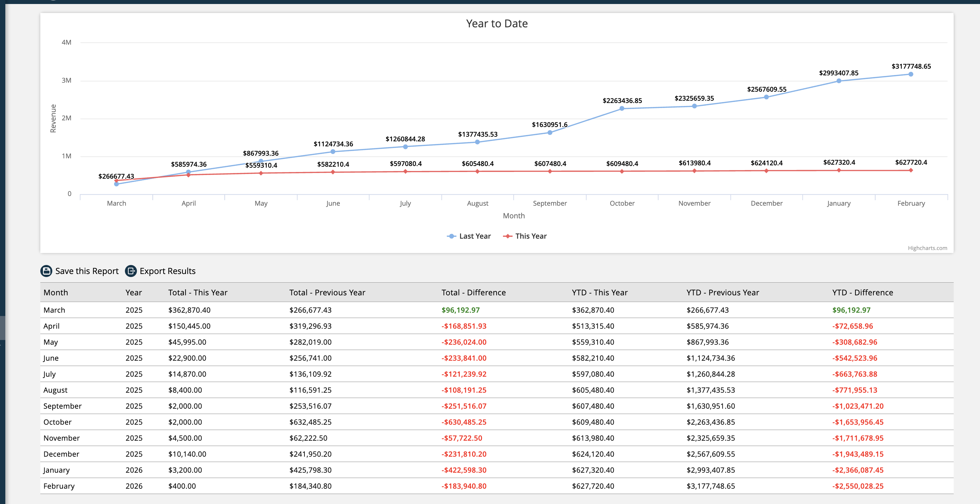This screenshot has width=980, height=504.
Task: Click the This Year December point $624120.4
Action: pyautogui.click(x=766, y=171)
